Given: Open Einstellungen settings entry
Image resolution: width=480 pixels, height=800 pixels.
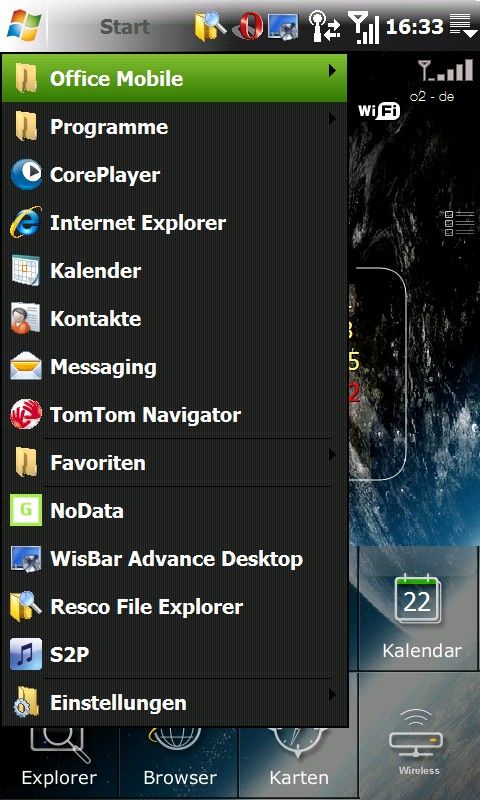Looking at the screenshot, I should [x=174, y=703].
